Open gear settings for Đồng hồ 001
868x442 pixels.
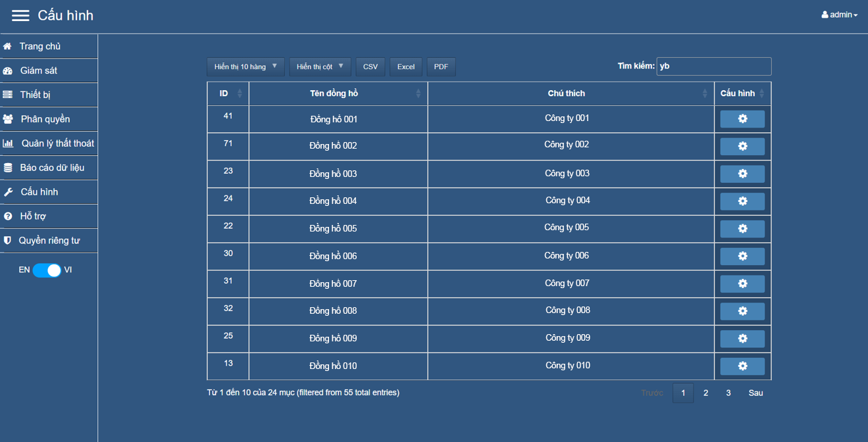coord(742,119)
